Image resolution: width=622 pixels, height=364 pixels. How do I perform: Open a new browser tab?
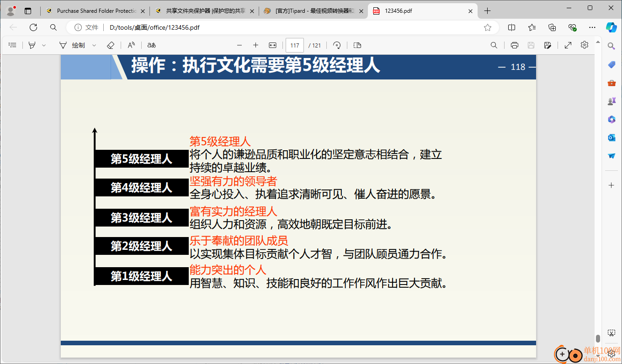488,11
